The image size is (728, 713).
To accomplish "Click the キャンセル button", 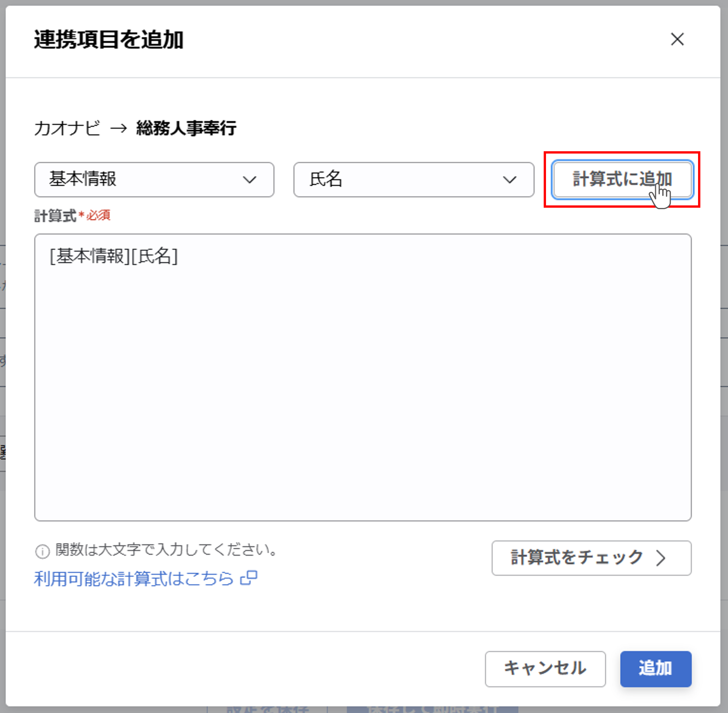I will [x=545, y=669].
